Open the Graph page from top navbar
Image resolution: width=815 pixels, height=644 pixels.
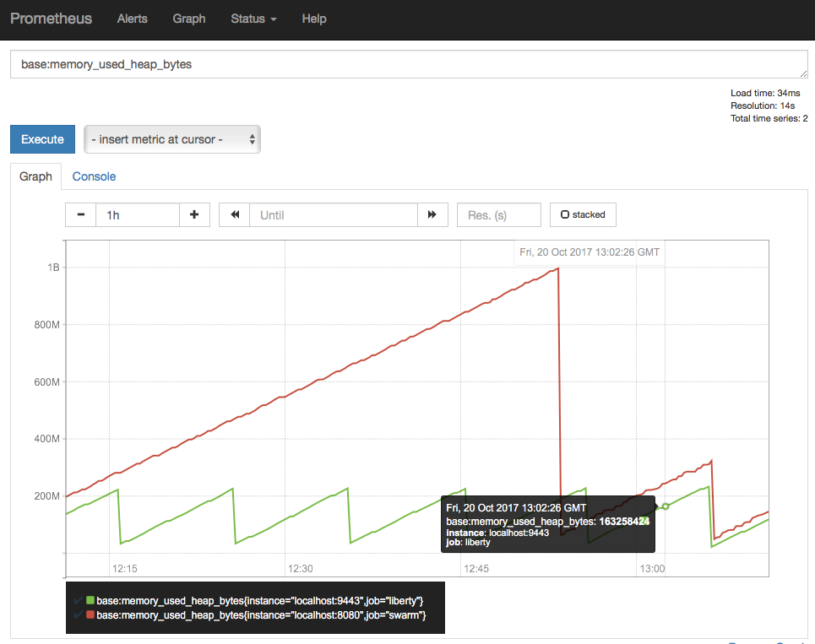188,19
